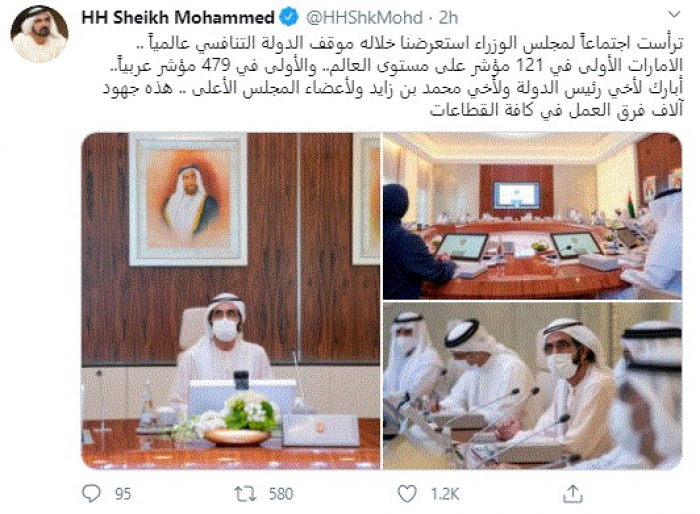Click the 580 retweets count
The height and width of the screenshot is (514, 700).
coord(281,494)
